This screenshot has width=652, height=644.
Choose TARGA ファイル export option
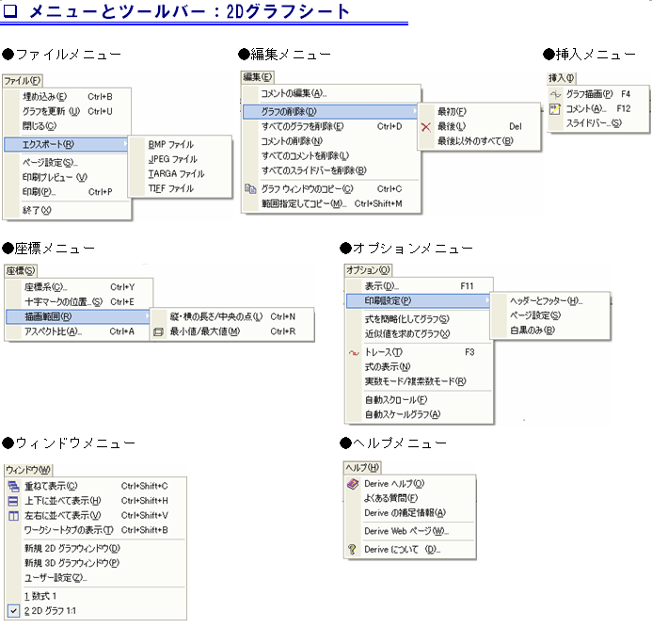tap(180, 174)
